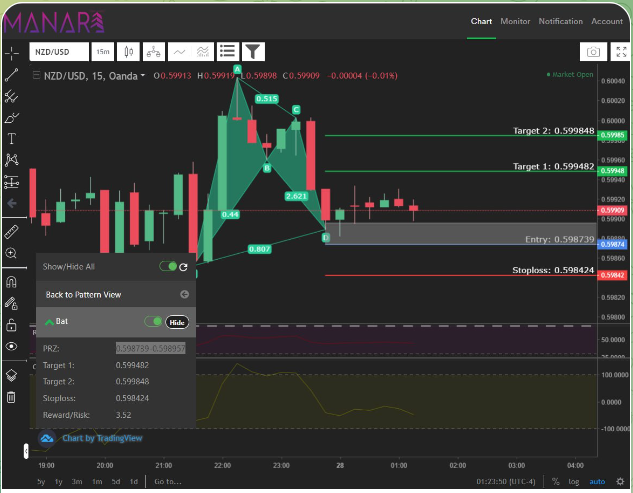
Task: Activate the magnet mode icon
Action: tap(11, 282)
